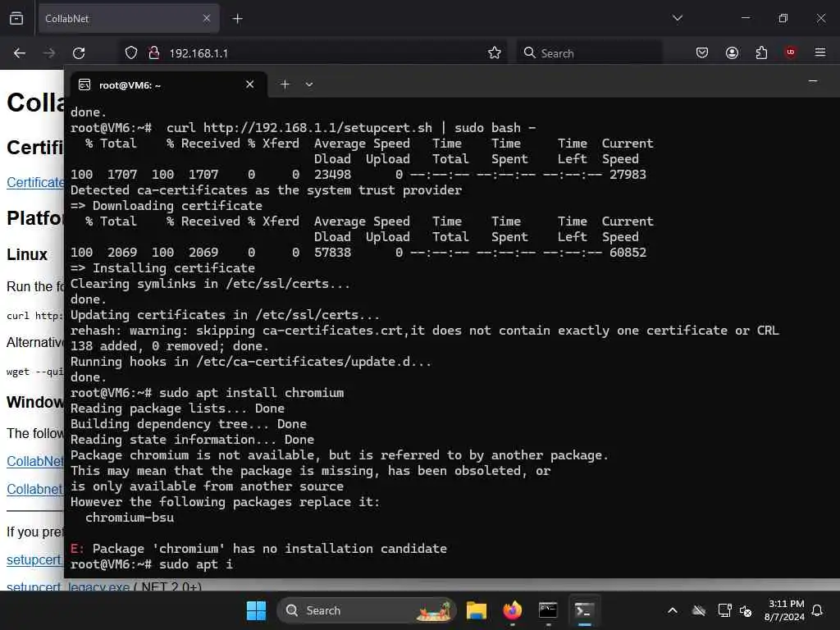Image resolution: width=840 pixels, height=630 pixels.
Task: Click the Linux heading on the page
Action: [27, 254]
